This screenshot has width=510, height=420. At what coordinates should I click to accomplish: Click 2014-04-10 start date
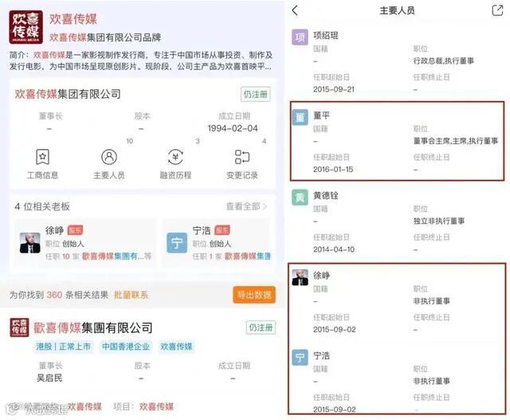point(334,249)
